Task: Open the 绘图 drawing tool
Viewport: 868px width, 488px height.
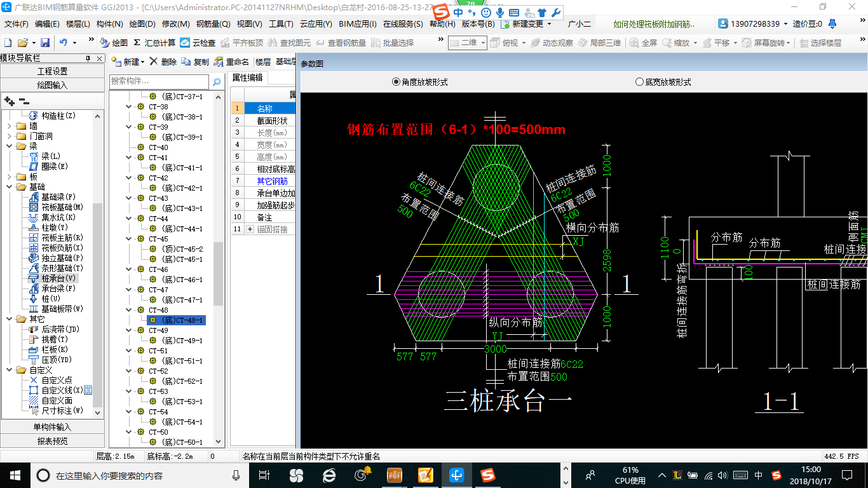Action: pyautogui.click(x=114, y=43)
